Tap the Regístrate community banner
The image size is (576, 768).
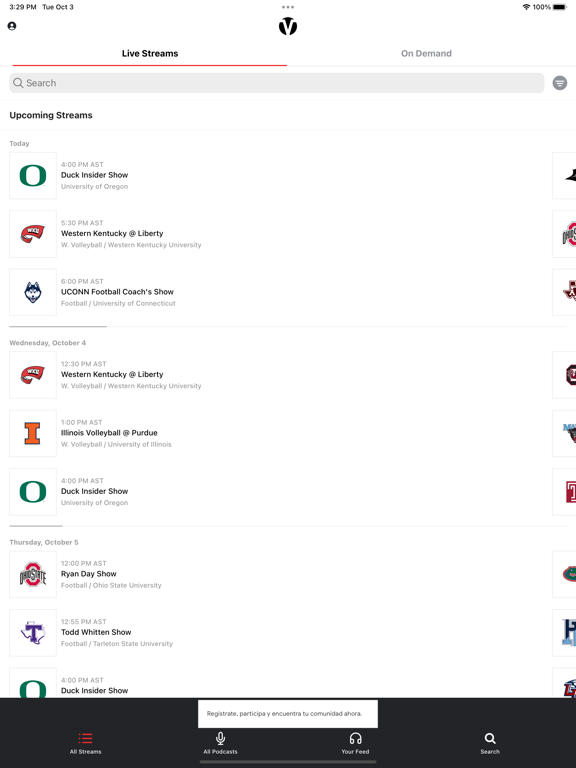[288, 714]
